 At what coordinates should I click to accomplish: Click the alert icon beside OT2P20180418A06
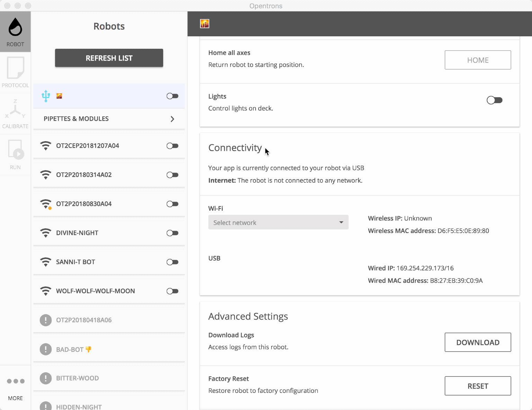click(46, 320)
